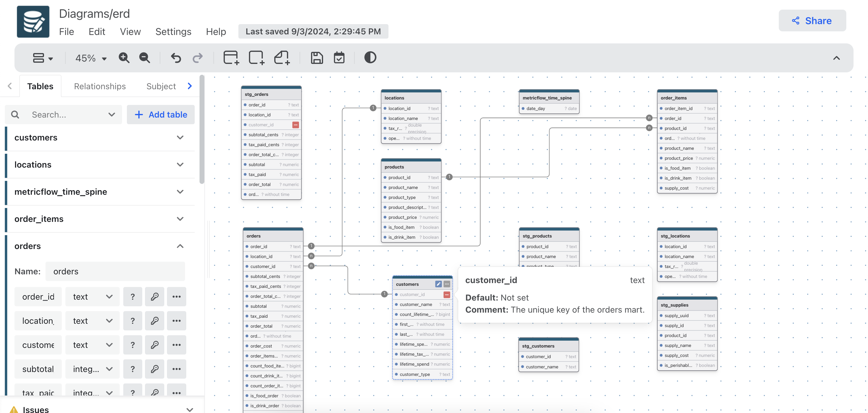The height and width of the screenshot is (413, 868).
Task: Open the zoom level 45% dropdown
Action: coord(90,58)
